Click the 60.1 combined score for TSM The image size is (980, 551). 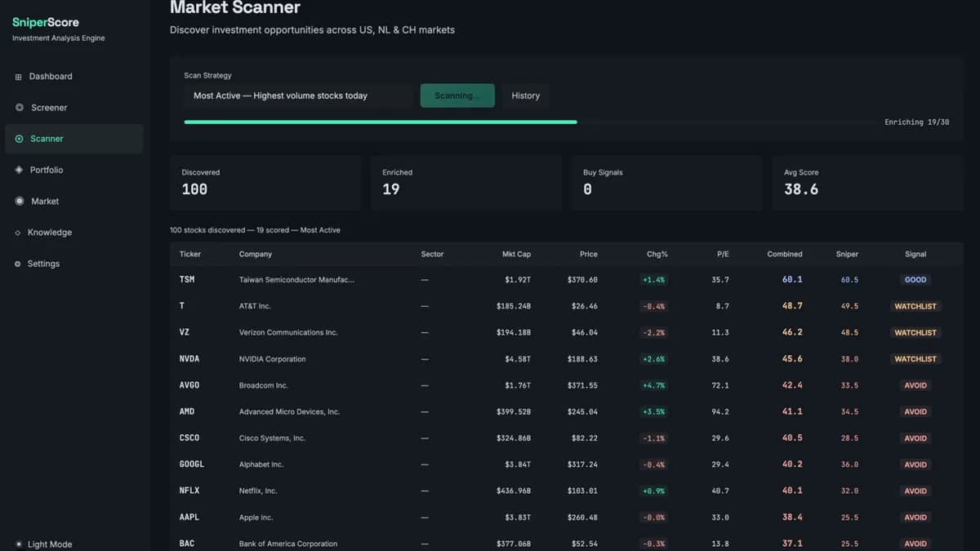tap(792, 279)
